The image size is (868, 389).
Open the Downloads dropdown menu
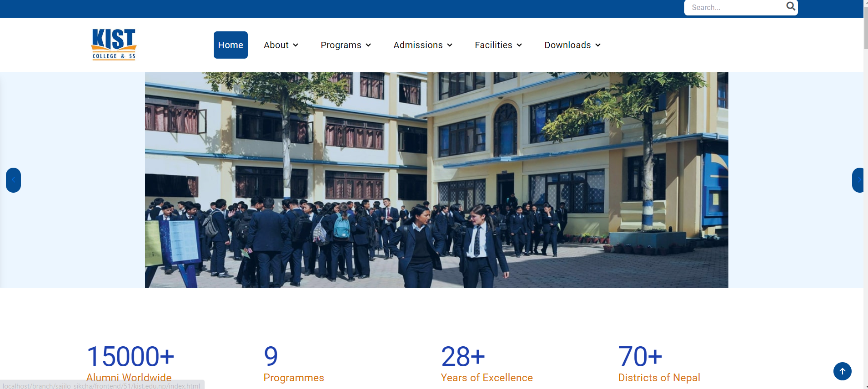click(x=572, y=45)
